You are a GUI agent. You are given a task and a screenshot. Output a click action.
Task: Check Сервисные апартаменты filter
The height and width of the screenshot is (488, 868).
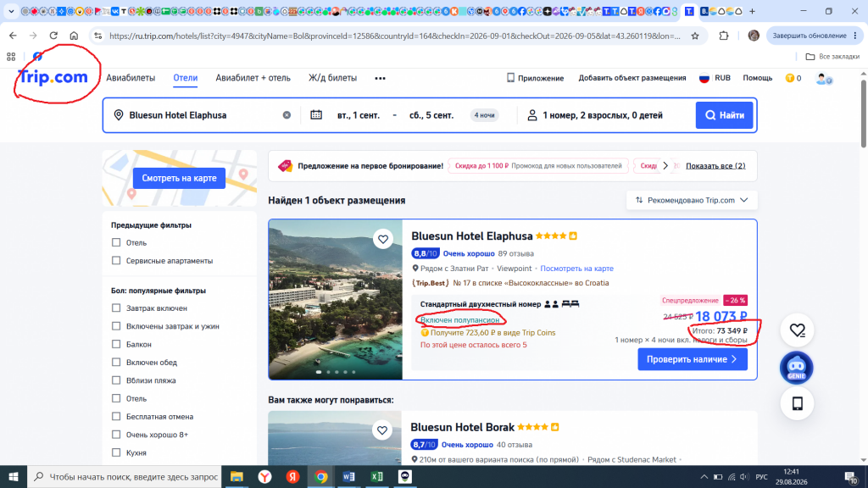pos(115,260)
